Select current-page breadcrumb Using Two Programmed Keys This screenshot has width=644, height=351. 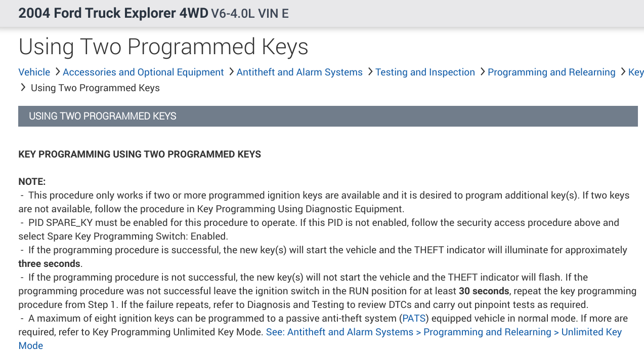95,88
